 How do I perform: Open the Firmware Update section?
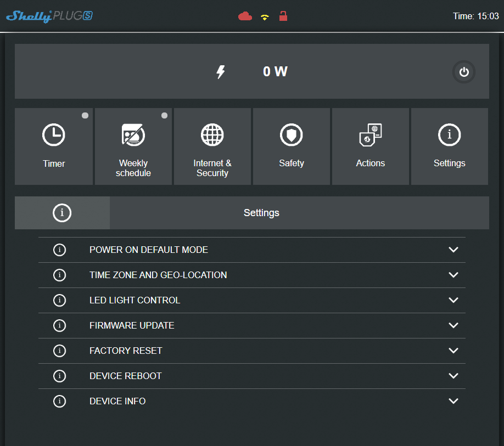tap(132, 325)
